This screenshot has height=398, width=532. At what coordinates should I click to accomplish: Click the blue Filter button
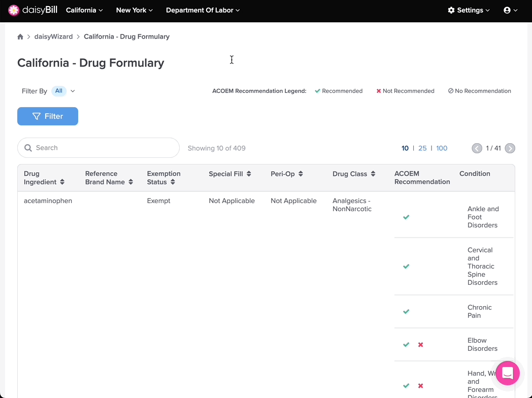48,116
